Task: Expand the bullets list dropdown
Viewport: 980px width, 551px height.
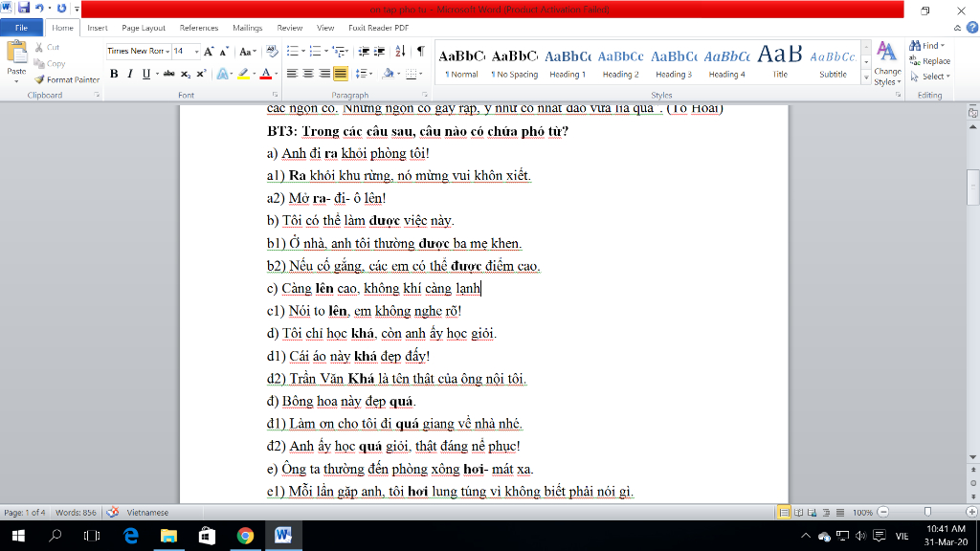Action: click(x=303, y=52)
